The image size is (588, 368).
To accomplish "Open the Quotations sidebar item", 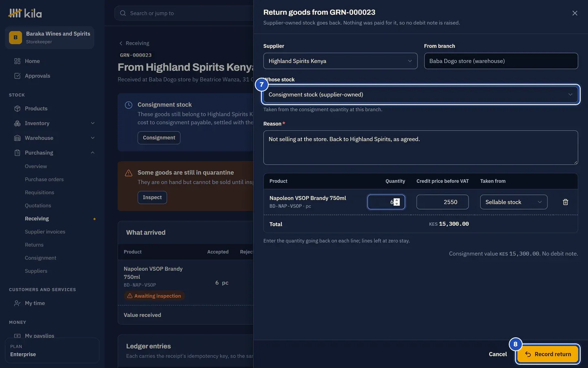I will coord(38,206).
